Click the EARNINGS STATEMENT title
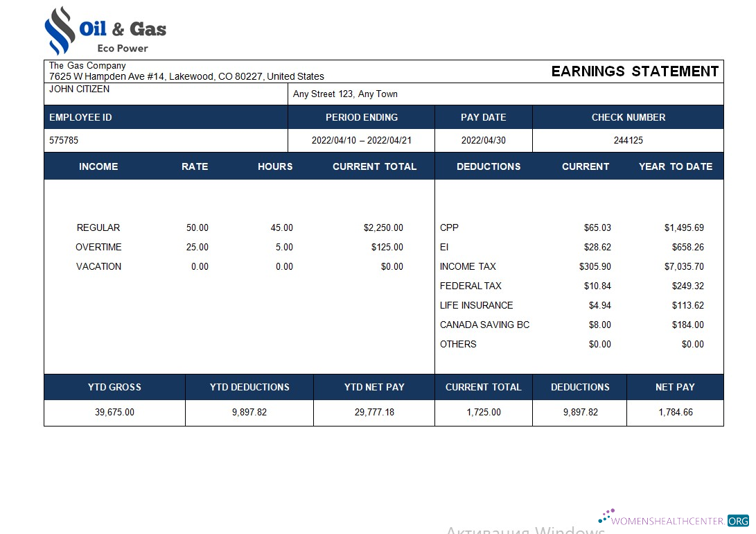This screenshot has height=534, width=756. 634,71
